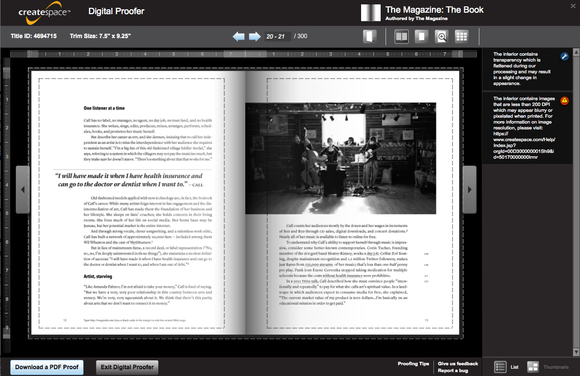Select the List view icon for issues

coord(500,367)
